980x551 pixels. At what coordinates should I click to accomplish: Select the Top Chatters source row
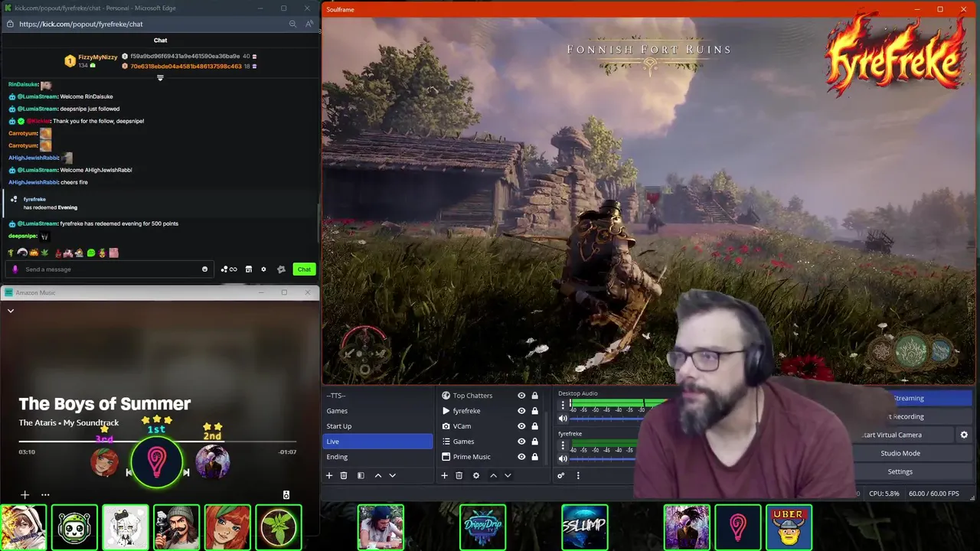[x=490, y=396]
